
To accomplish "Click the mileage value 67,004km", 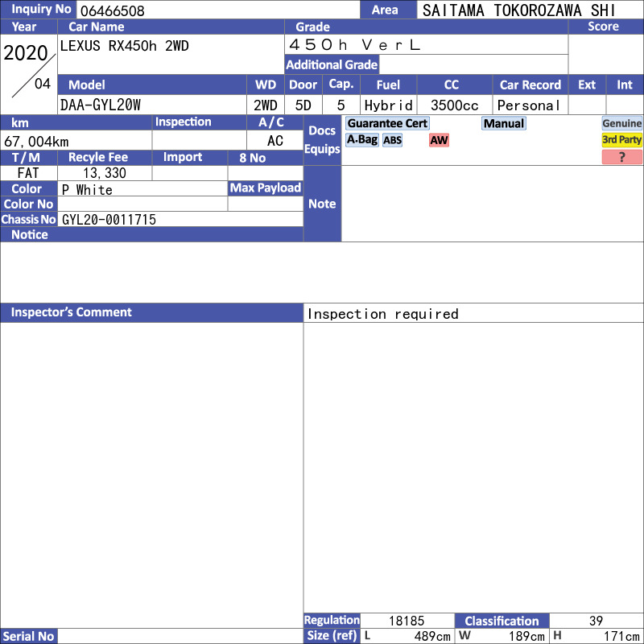I will (37, 141).
